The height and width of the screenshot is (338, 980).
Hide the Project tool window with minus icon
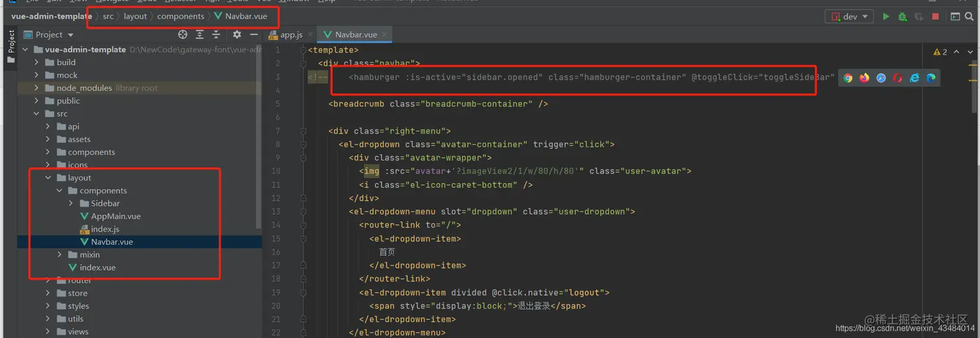tap(253, 34)
